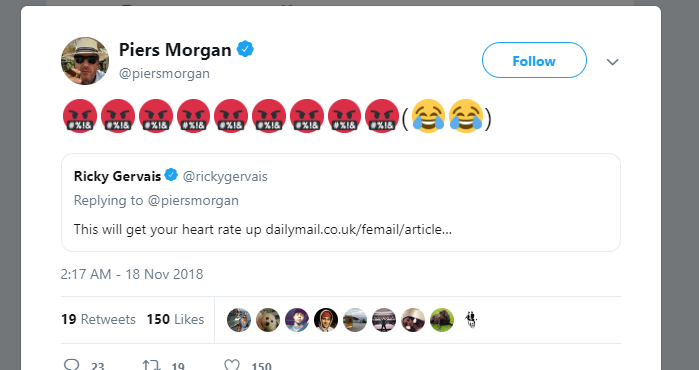Follow Piers Morgan's account
Image resolution: width=699 pixels, height=370 pixels.
(534, 60)
